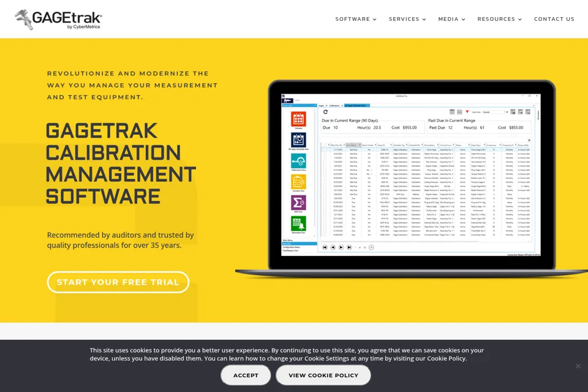Open the Resources dropdown menu
The image size is (588, 392).
500,19
